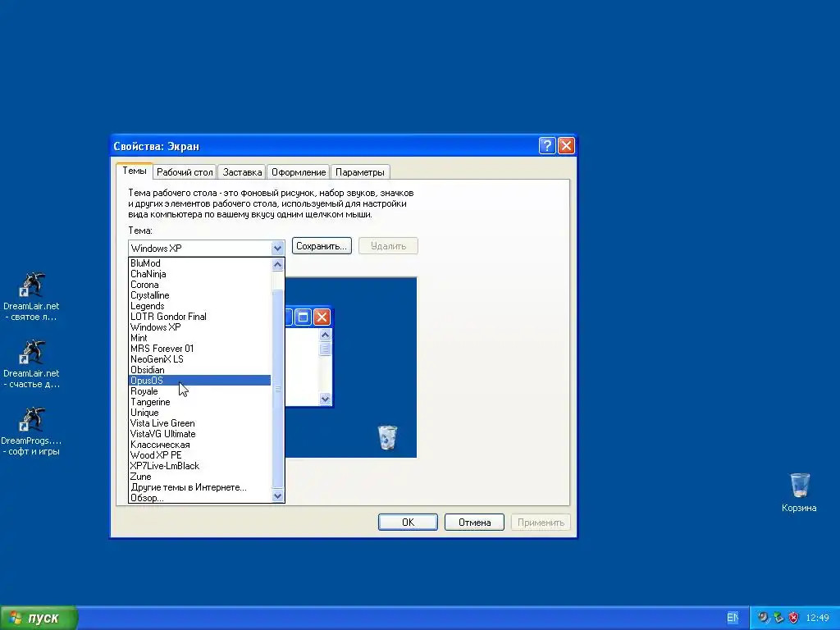Choose MRS Forever 01 theme
840x630 pixels.
[200, 349]
